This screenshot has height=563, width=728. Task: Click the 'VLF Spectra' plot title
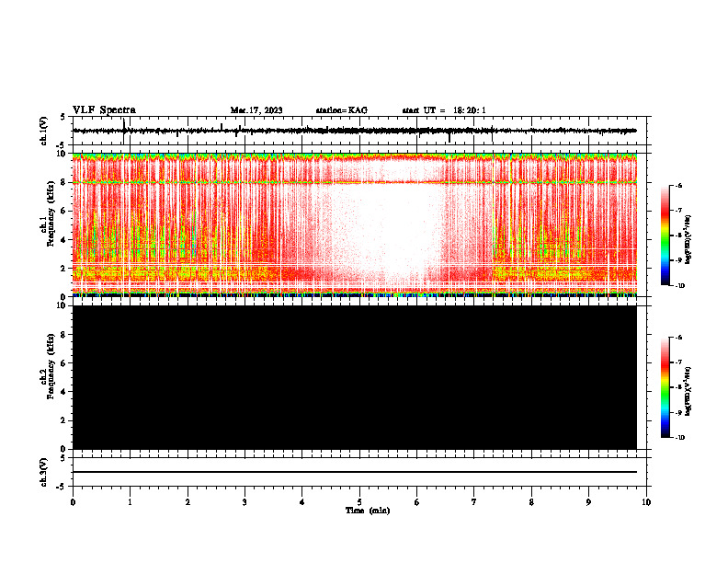click(104, 109)
